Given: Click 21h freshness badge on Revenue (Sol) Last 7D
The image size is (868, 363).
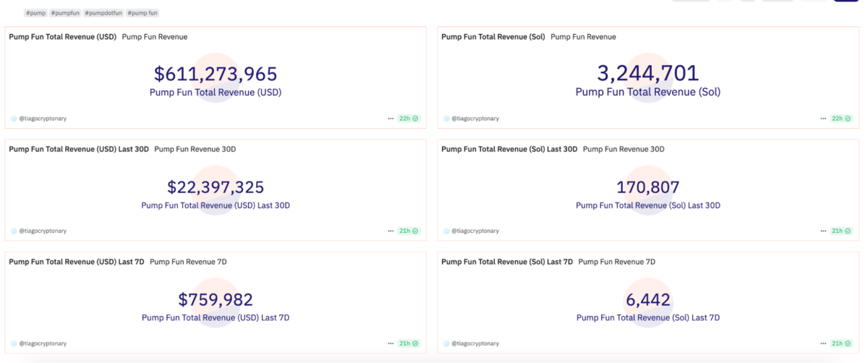Looking at the screenshot, I should [841, 343].
